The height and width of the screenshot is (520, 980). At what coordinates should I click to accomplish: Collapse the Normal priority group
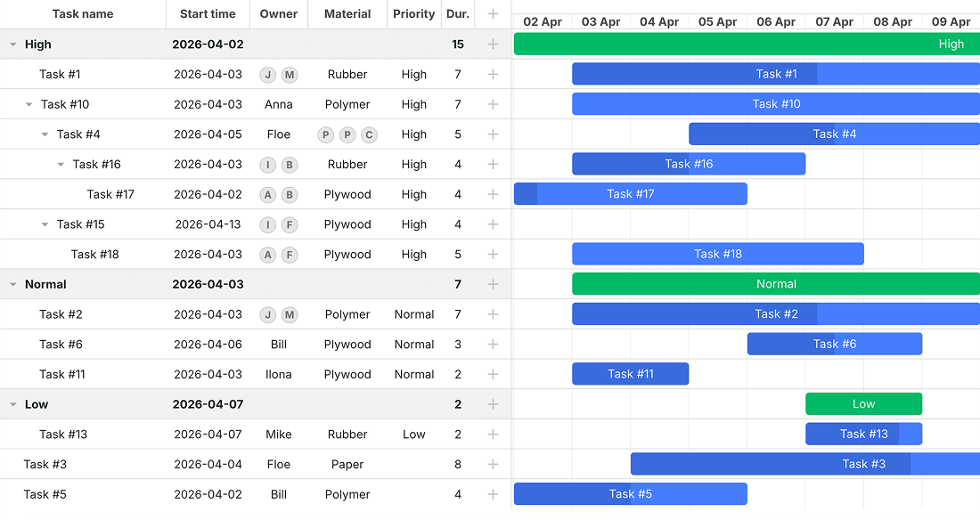click(x=13, y=284)
